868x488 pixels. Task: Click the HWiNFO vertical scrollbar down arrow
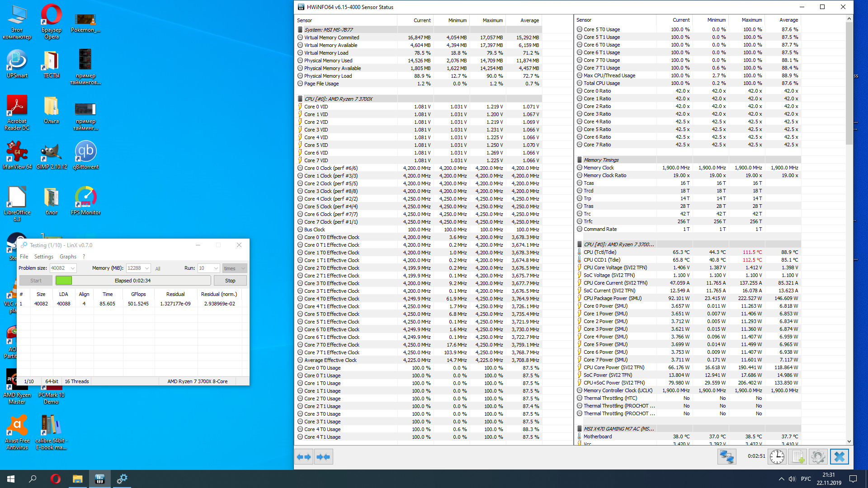(x=849, y=441)
